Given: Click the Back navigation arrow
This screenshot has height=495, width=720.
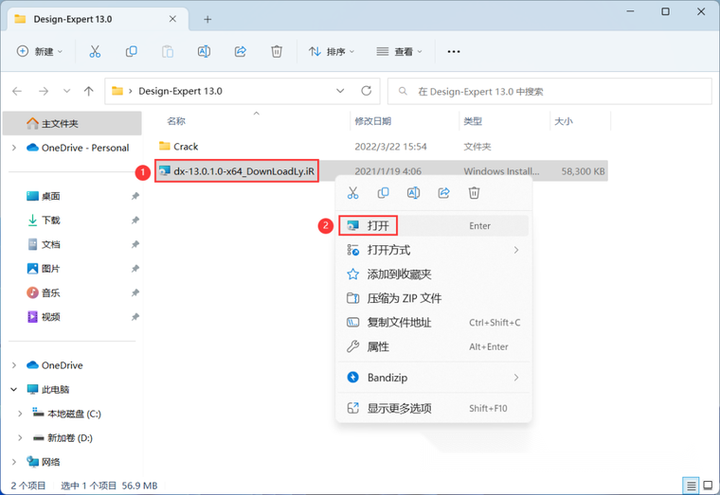Looking at the screenshot, I should pos(17,91).
